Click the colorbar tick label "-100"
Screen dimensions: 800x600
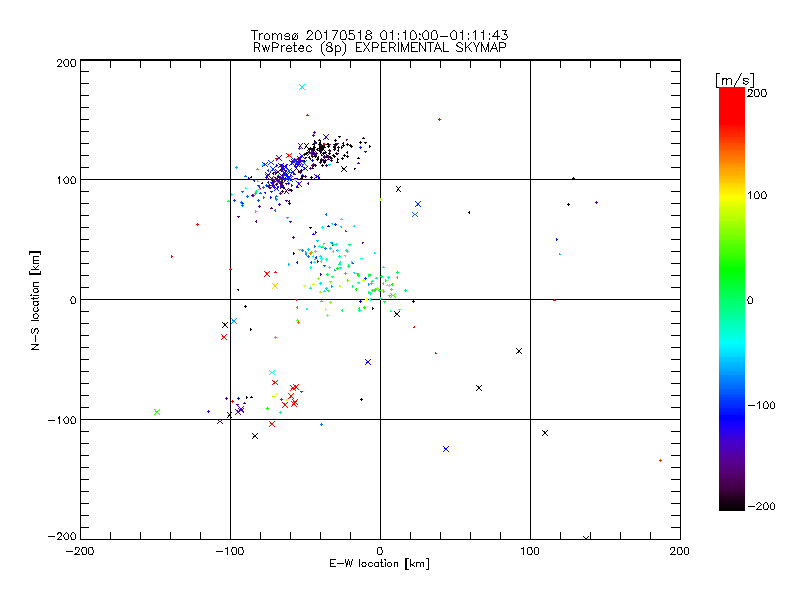(x=761, y=406)
